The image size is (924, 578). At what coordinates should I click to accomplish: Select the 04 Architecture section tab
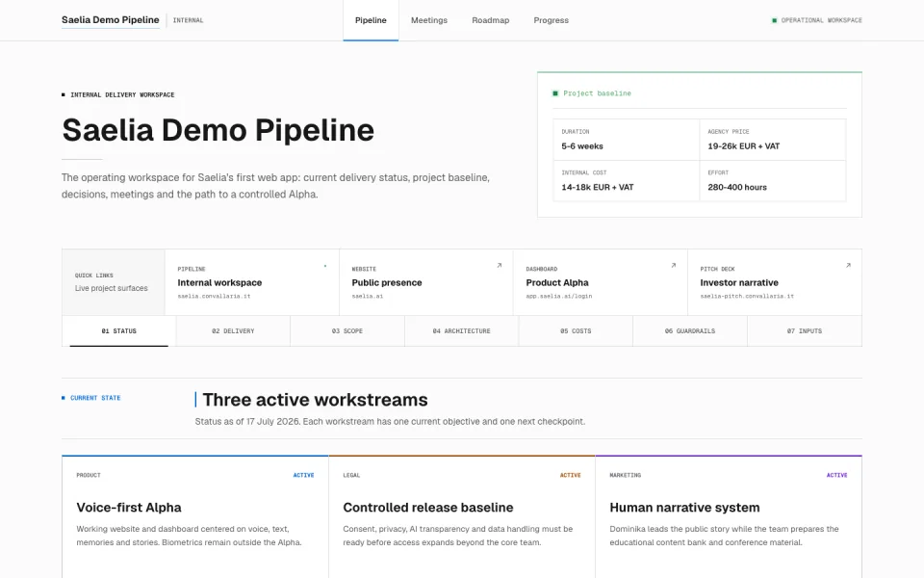461,330
